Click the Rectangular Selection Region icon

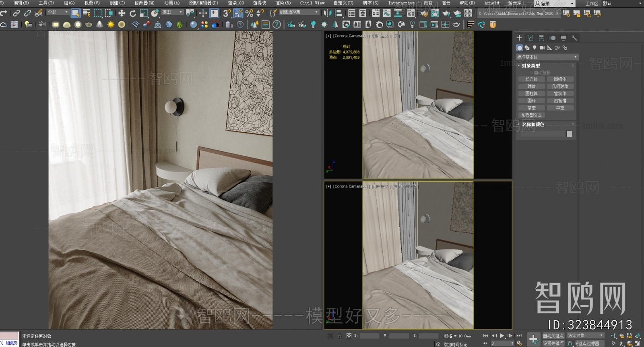(98, 13)
